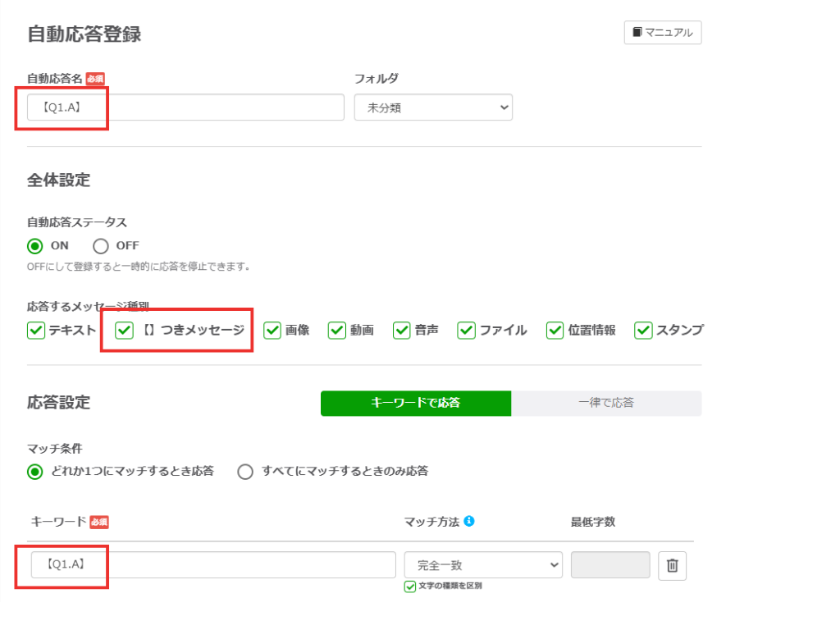Disable the 動画 message type checkbox
This screenshot has height=630, width=840.
point(337,330)
